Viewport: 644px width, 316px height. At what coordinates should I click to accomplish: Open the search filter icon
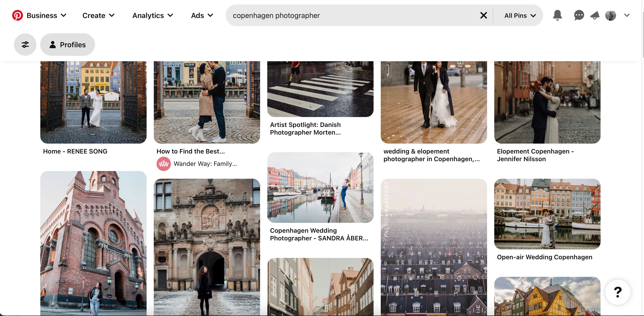[25, 45]
